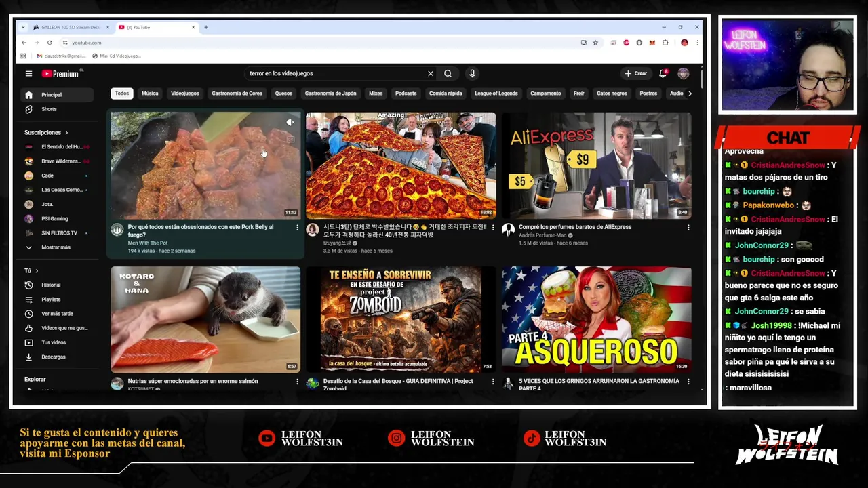This screenshot has width=868, height=488.
Task: Open a new browser tab with plus
Action: coord(206,27)
